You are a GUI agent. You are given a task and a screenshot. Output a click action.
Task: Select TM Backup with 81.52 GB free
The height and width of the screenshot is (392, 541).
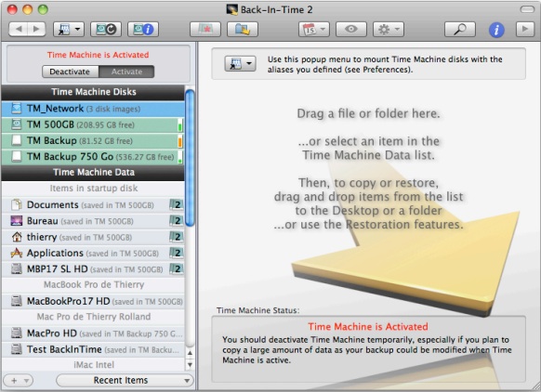(93, 140)
